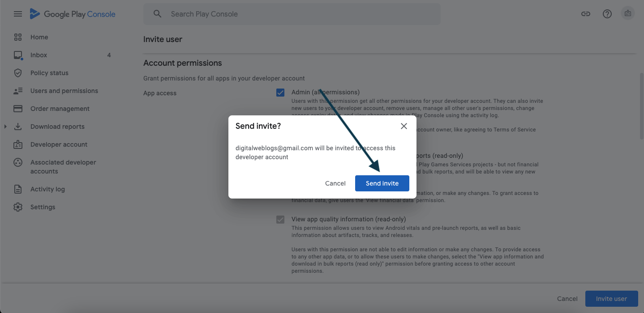This screenshot has width=644, height=313.
Task: Open Users and permissions menu item
Action: pyautogui.click(x=64, y=91)
